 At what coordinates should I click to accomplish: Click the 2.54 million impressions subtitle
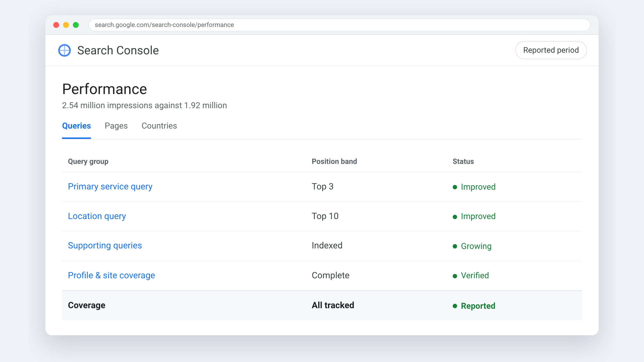(x=144, y=105)
